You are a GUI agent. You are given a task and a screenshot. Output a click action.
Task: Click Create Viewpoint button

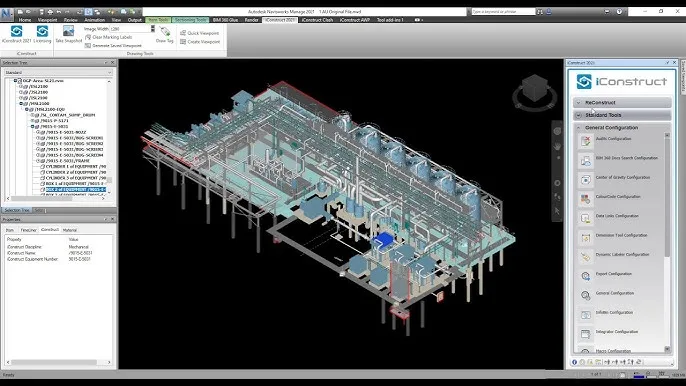[200, 42]
